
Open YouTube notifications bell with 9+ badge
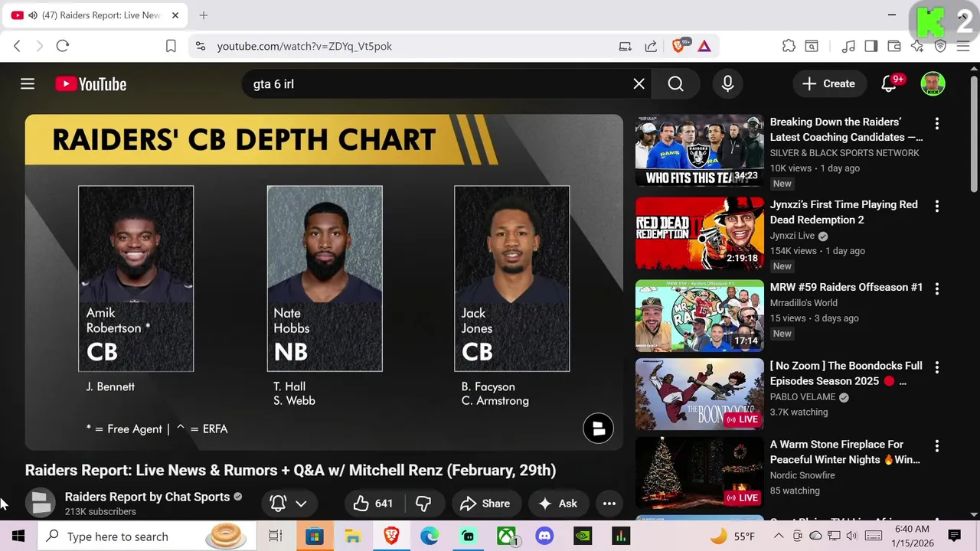889,84
